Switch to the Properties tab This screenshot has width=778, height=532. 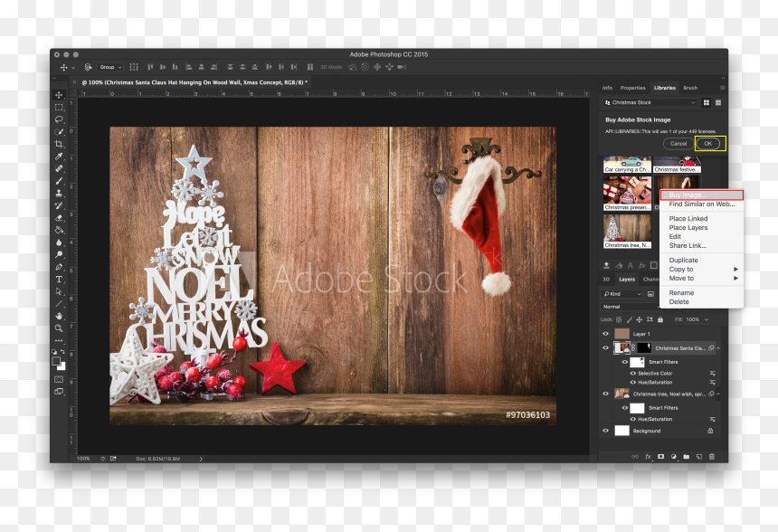click(632, 88)
